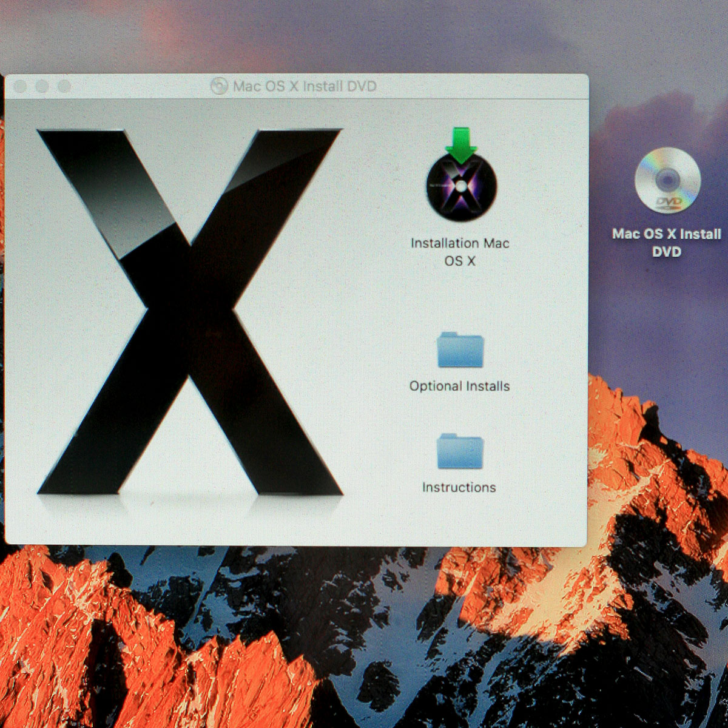This screenshot has height=728, width=728.
Task: Click the 'Installation Mac OS X' label text
Action: click(x=460, y=252)
